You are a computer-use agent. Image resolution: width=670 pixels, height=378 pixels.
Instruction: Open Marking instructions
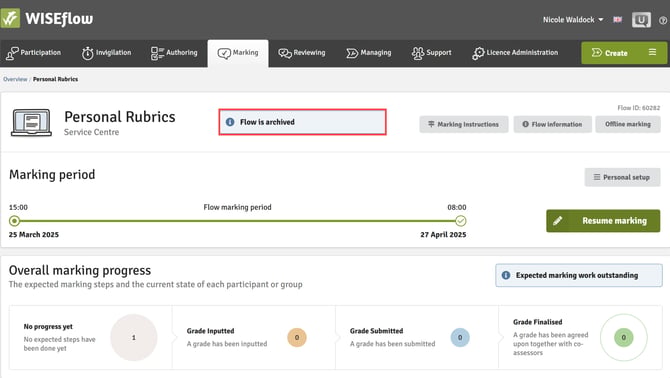[464, 124]
